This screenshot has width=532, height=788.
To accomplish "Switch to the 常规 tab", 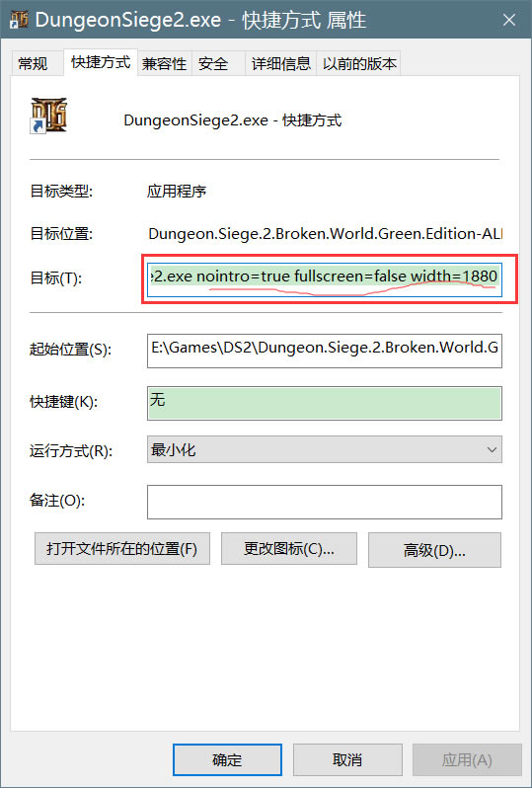I will point(34,64).
